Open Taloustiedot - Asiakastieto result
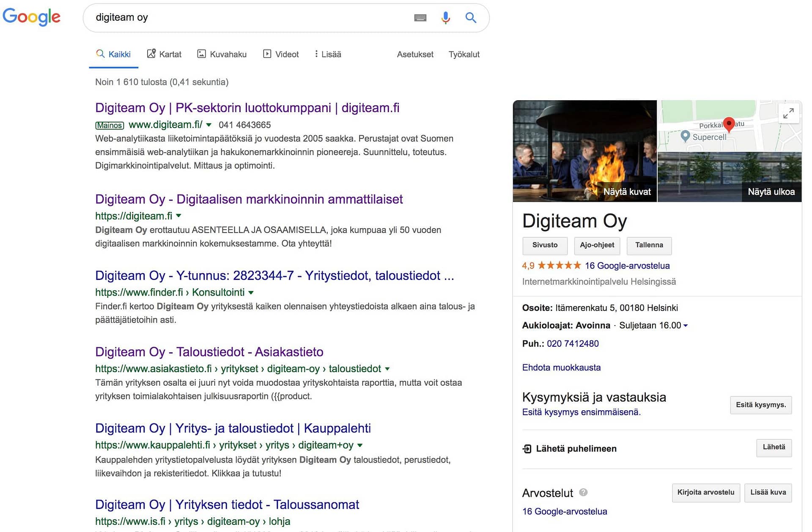The height and width of the screenshot is (532, 812). click(209, 352)
